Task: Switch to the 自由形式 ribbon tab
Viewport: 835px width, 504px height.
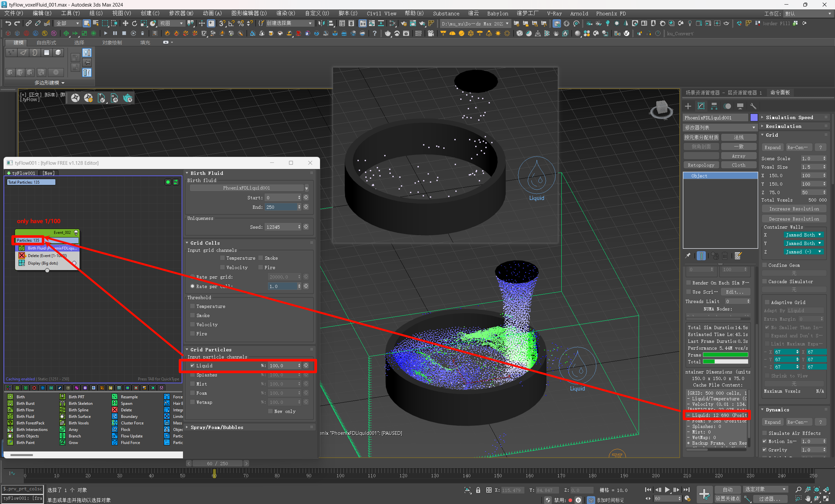Action: coord(46,43)
